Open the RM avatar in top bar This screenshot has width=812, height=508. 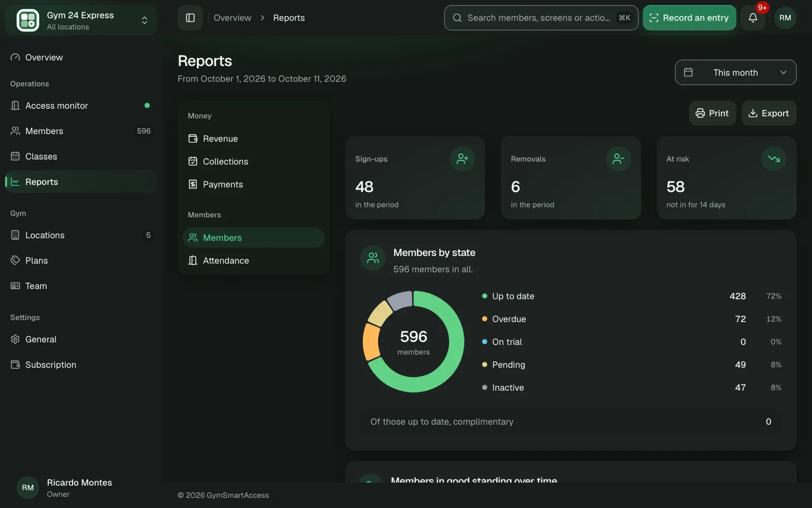pos(785,18)
